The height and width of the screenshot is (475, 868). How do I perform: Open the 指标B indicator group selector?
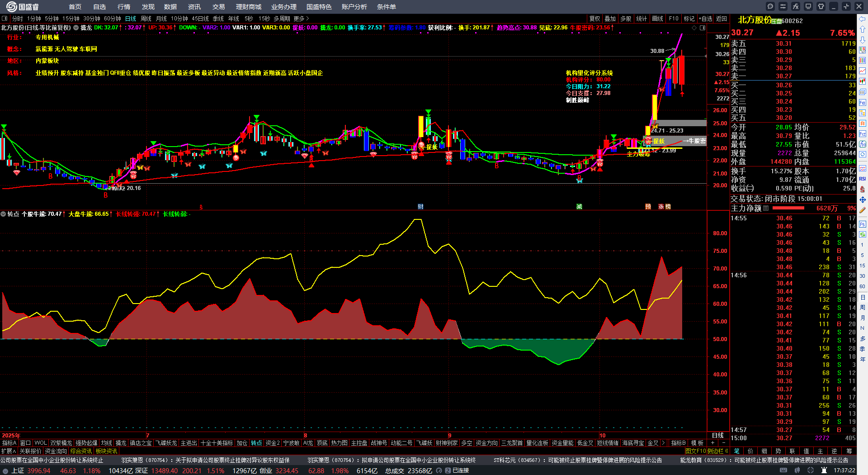[x=678, y=443]
